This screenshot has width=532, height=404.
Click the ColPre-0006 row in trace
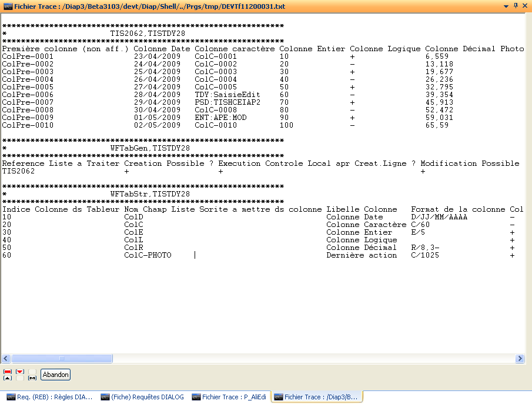28,95
